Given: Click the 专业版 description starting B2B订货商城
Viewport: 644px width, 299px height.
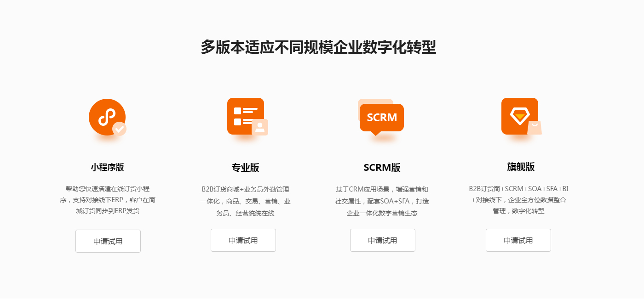Looking at the screenshot, I should [x=245, y=201].
